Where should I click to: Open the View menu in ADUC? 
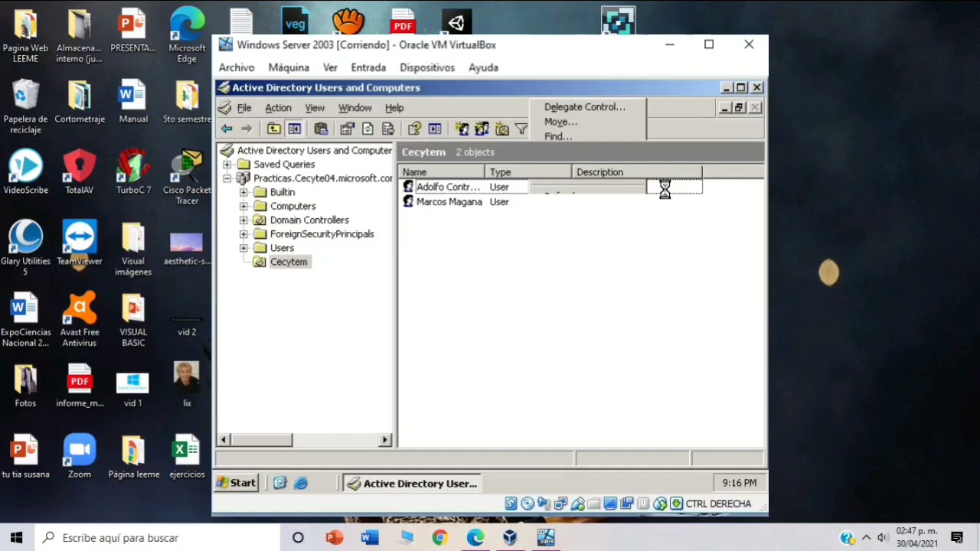coord(315,108)
